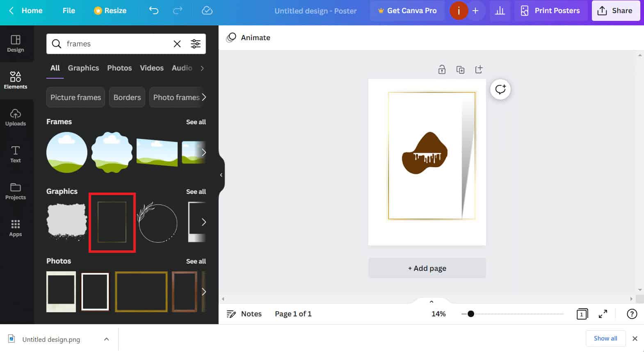Viewport: 644px width, 352px height.
Task: Click the Undo arrow icon
Action: 154,11
